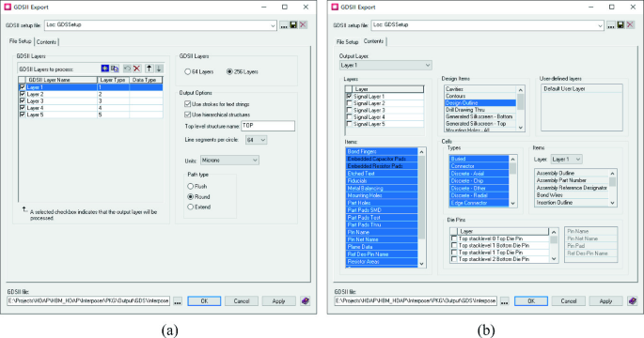Select 256 Layers radio button
The height and width of the screenshot is (338, 644).
229,71
